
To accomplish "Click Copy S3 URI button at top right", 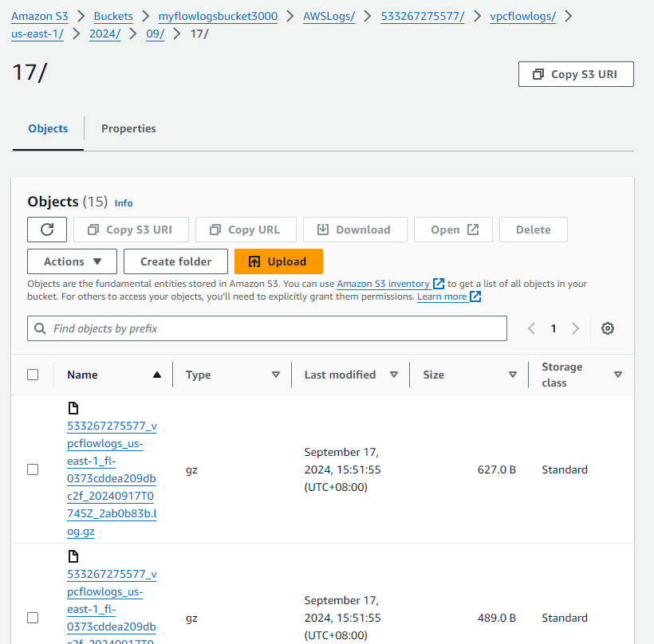I will coord(576,74).
